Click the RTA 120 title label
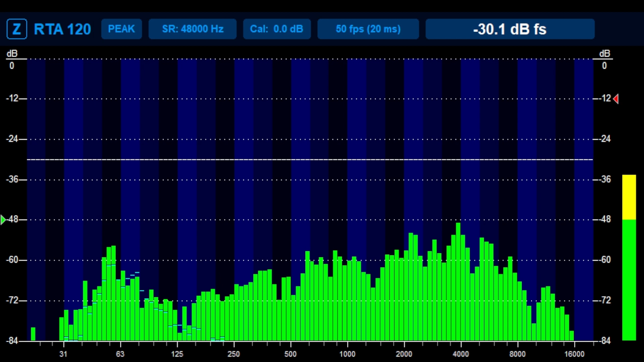 tap(62, 29)
